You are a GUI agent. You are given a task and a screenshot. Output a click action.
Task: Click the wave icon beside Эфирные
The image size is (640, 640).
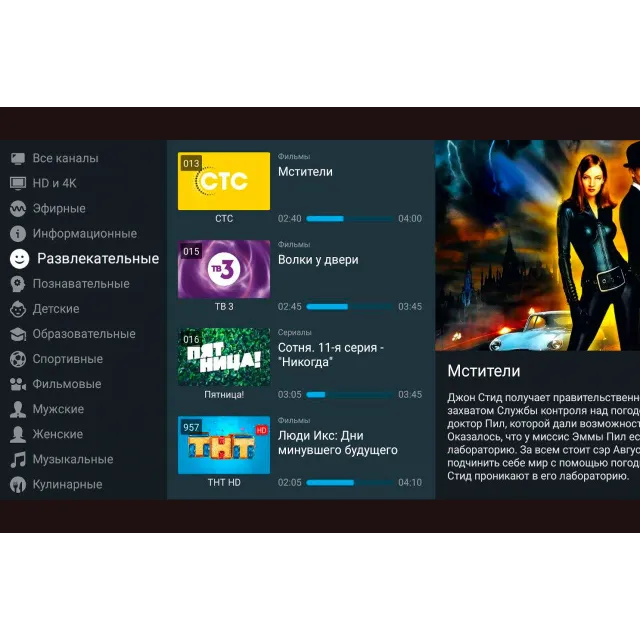pyautogui.click(x=18, y=209)
